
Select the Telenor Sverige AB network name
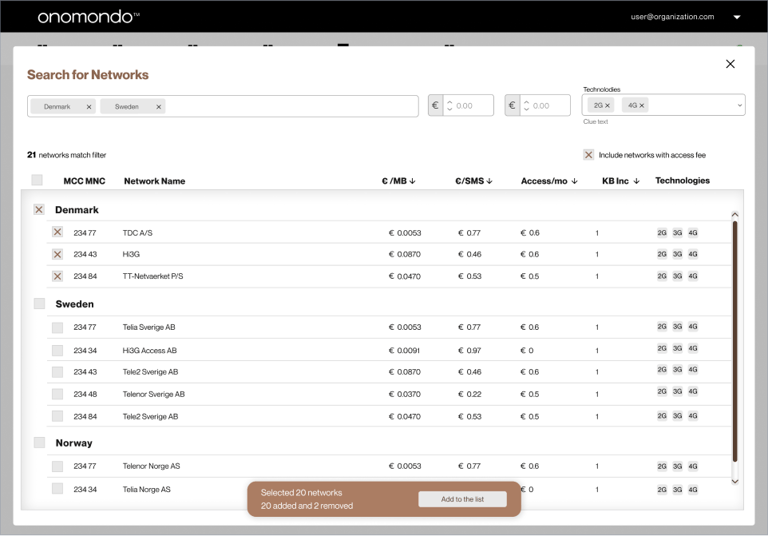[x=153, y=394]
